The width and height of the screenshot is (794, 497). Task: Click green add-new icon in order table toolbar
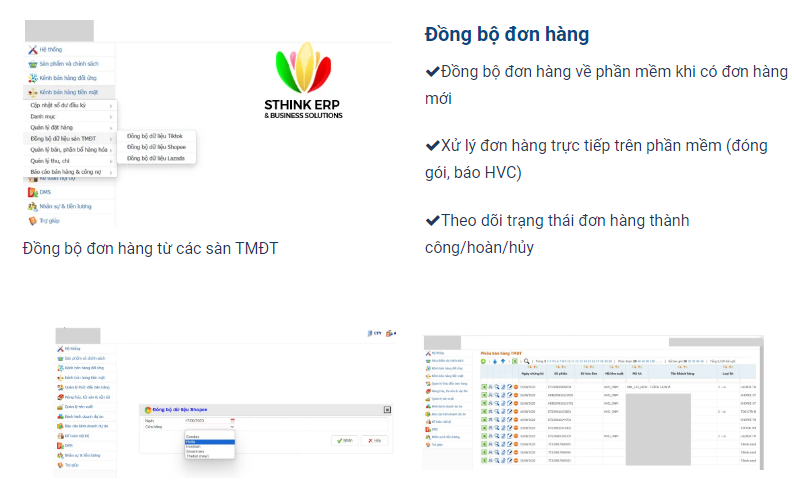point(481,360)
